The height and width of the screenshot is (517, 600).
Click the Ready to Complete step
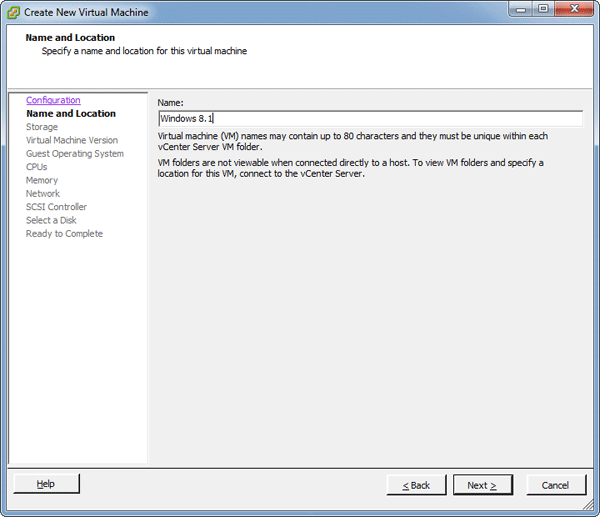64,234
